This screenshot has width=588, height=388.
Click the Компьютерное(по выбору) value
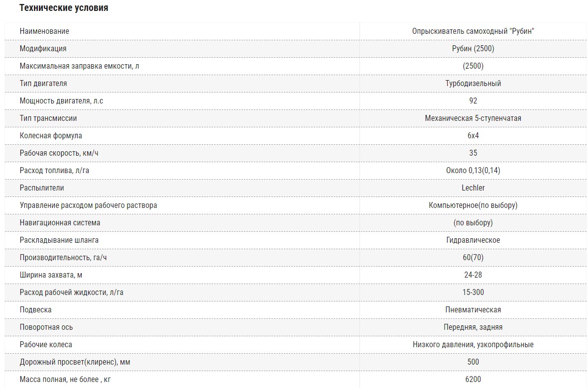click(x=473, y=205)
